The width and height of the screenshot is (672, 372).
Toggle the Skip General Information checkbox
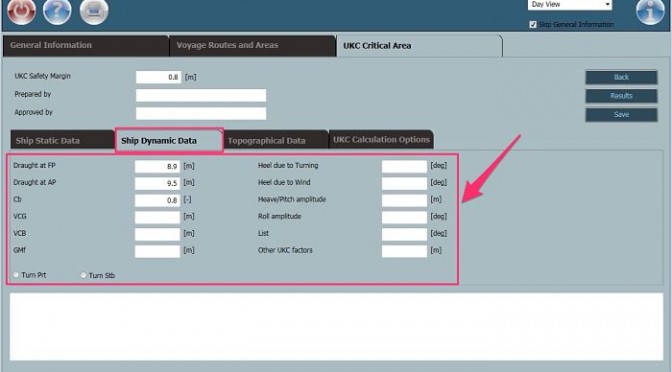[x=533, y=24]
